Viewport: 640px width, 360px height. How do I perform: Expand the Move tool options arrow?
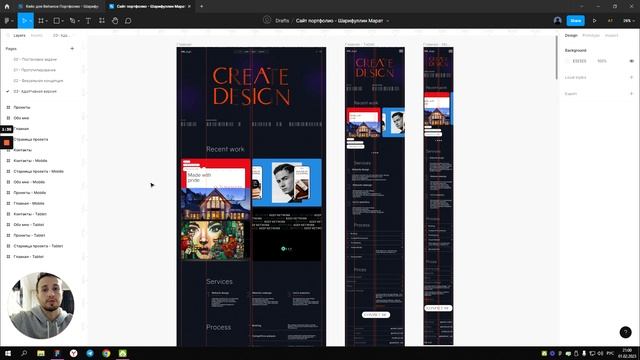coord(30,21)
